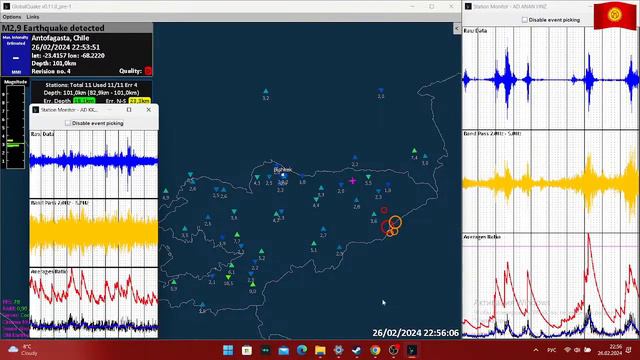Collapse the earthquake list panel arrow

point(457,28)
